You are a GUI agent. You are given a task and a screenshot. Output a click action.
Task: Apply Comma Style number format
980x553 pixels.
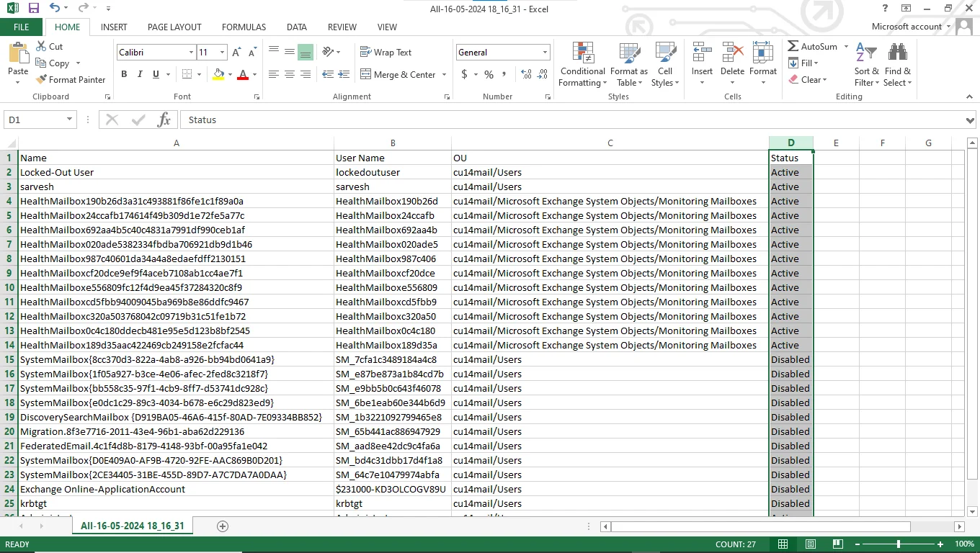tap(504, 74)
